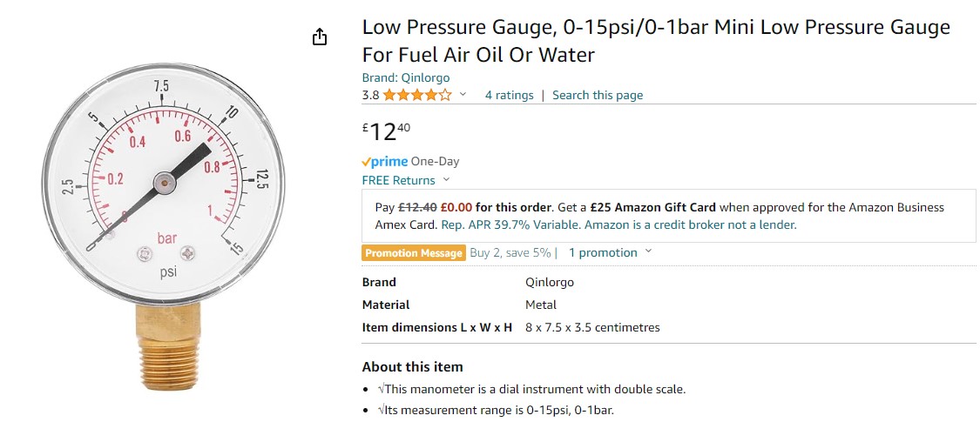
Task: Click the One-Day delivery text
Action: [x=435, y=161]
